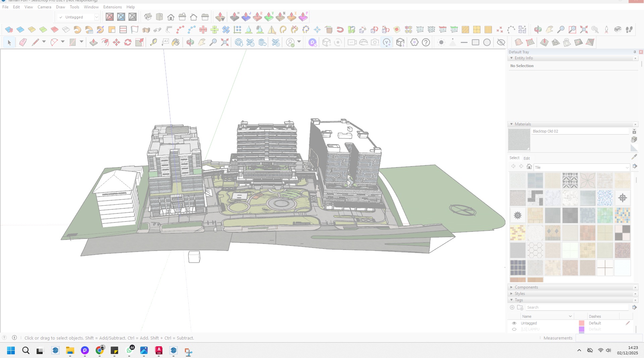Select the Tape Measure tool
The height and width of the screenshot is (358, 644).
[153, 42]
